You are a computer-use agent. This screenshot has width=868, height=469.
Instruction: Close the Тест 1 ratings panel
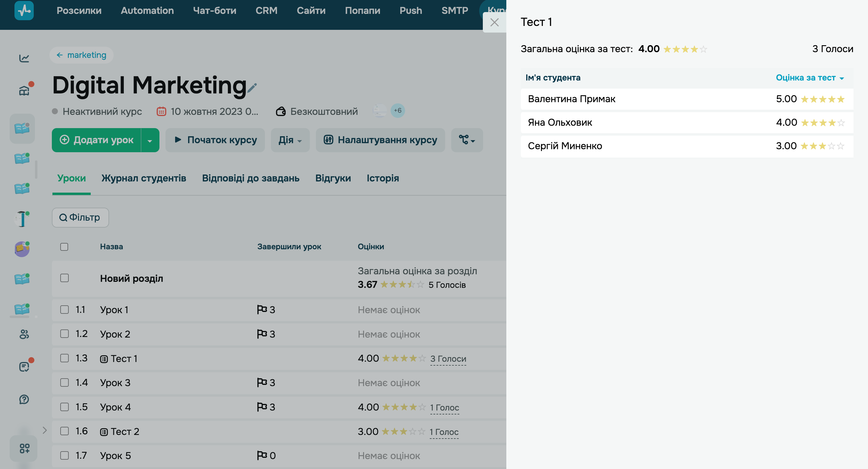tap(494, 23)
